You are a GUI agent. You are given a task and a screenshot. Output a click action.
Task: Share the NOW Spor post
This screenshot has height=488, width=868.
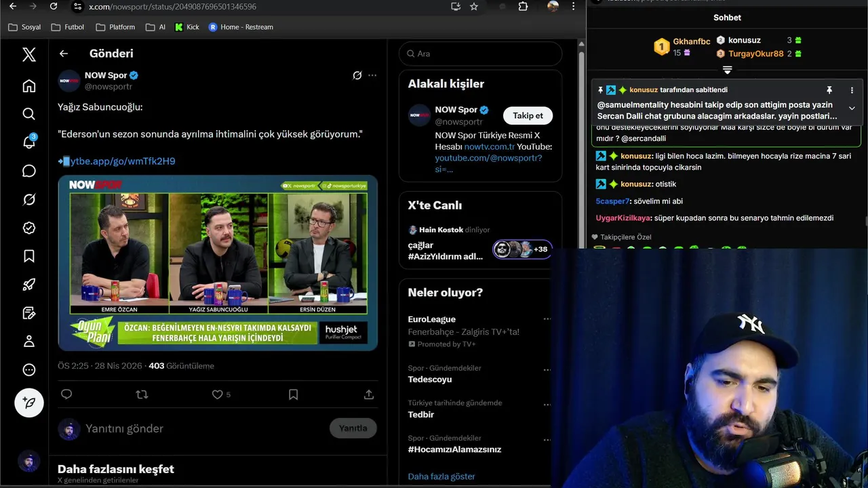[369, 394]
